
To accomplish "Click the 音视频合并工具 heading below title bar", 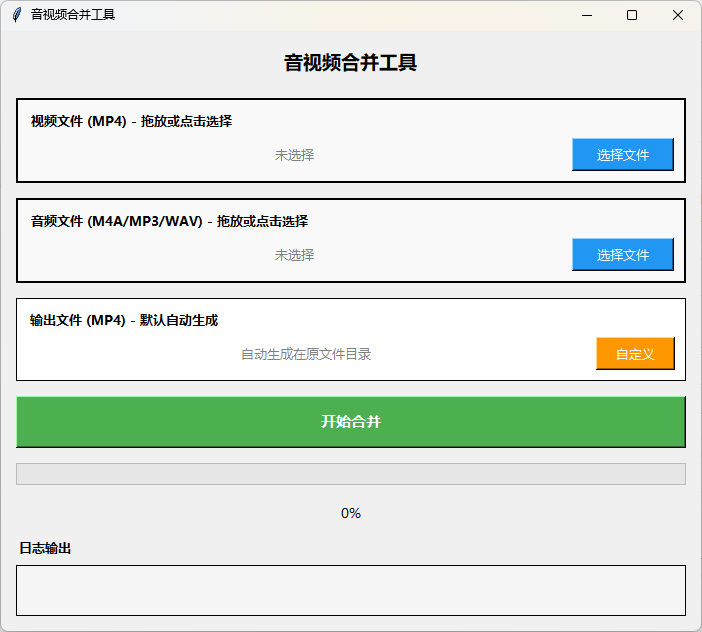I will click(x=350, y=63).
